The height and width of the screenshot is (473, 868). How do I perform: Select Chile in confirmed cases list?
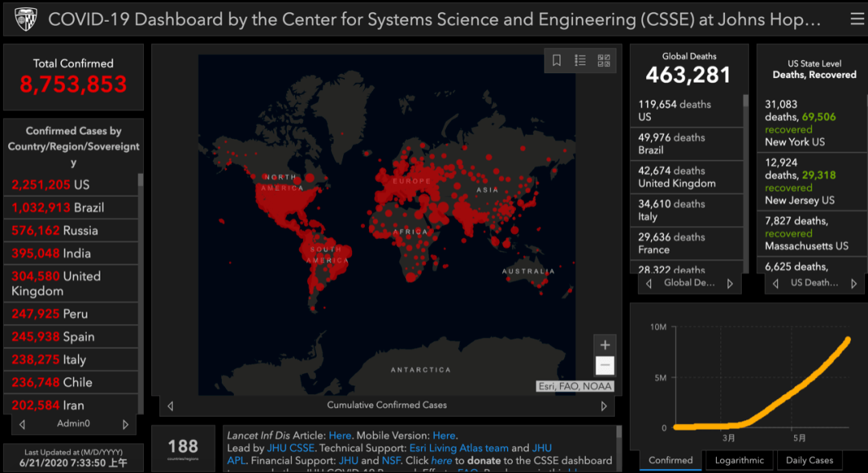tap(71, 382)
